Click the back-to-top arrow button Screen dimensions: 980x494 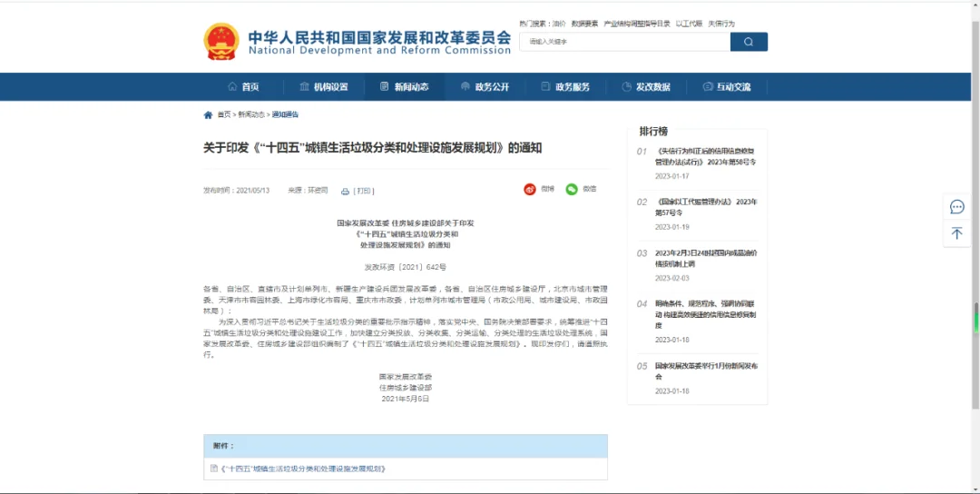pos(957,233)
